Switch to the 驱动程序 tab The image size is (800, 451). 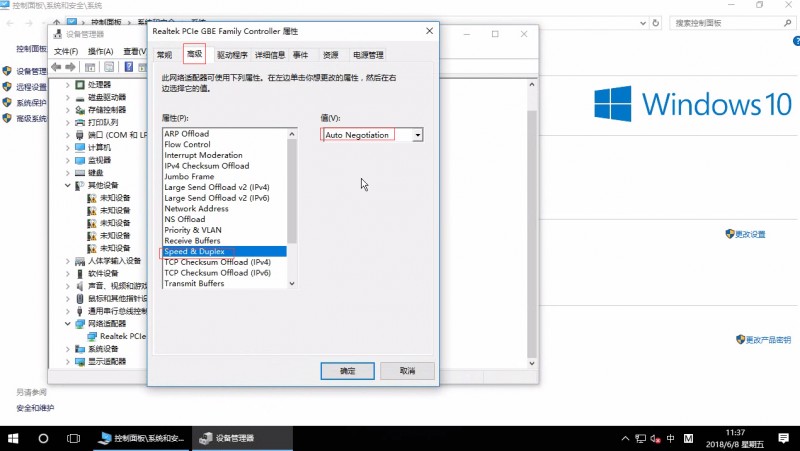point(232,55)
